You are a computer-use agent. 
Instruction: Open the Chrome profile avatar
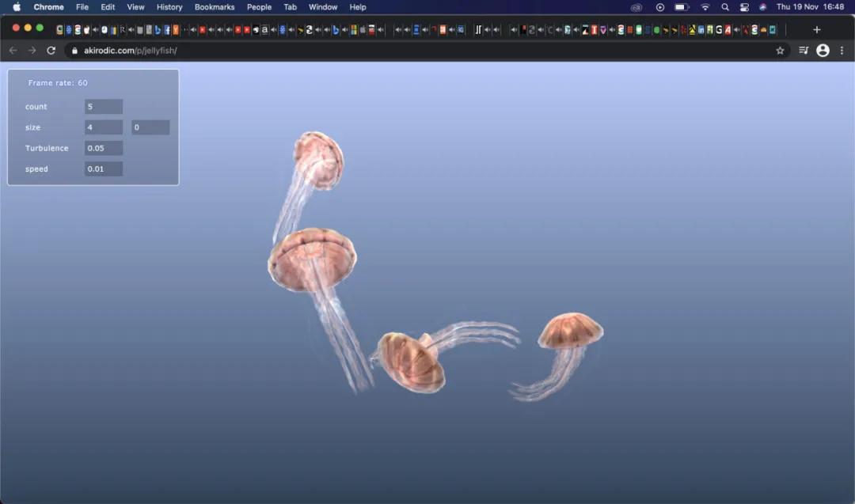tap(823, 50)
